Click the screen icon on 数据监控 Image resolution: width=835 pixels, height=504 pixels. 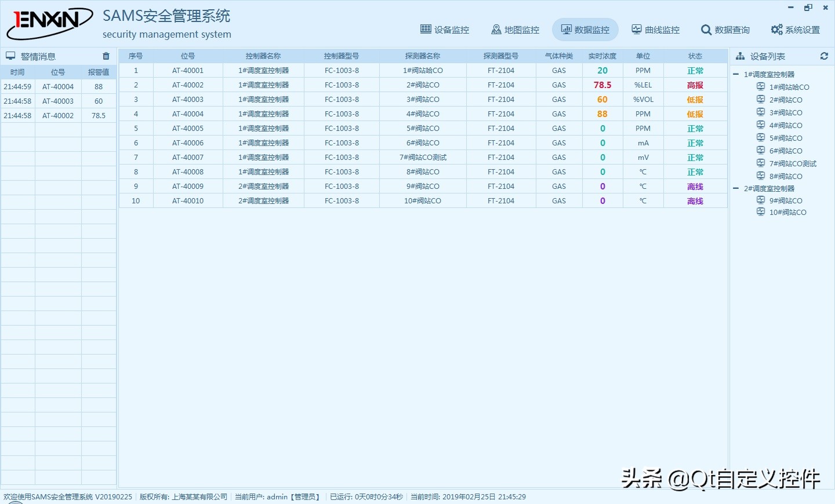[x=567, y=30]
